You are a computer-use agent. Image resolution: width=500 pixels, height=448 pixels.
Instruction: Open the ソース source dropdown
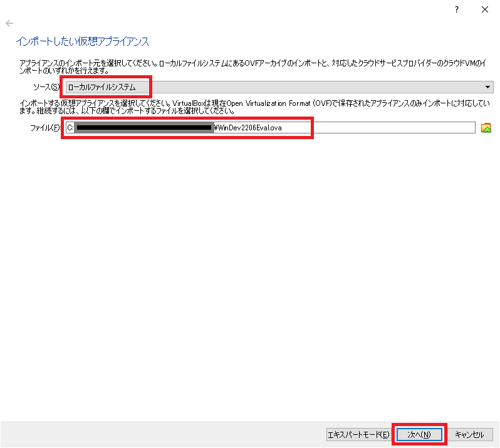(279, 87)
